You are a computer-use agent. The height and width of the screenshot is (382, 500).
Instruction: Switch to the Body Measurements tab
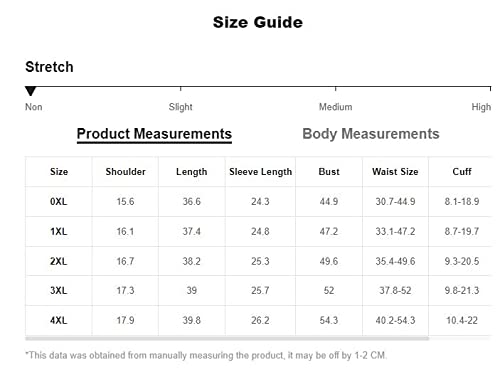coord(371,134)
